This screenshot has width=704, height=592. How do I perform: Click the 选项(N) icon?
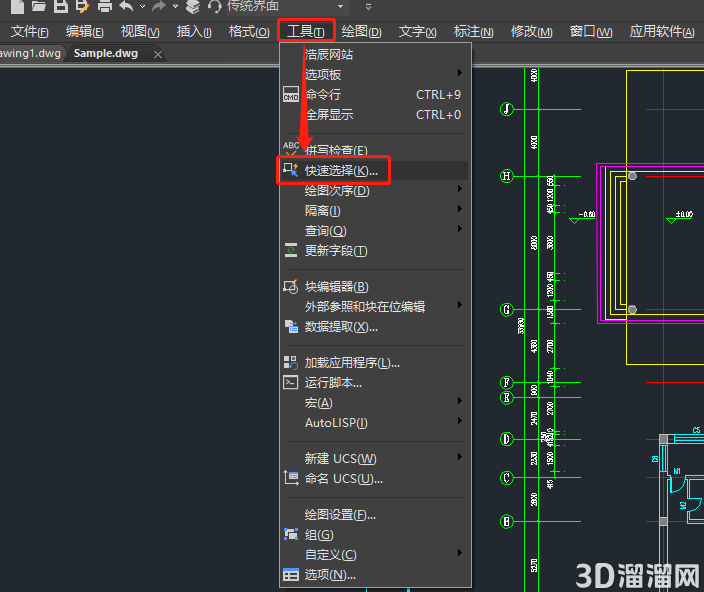click(291, 574)
